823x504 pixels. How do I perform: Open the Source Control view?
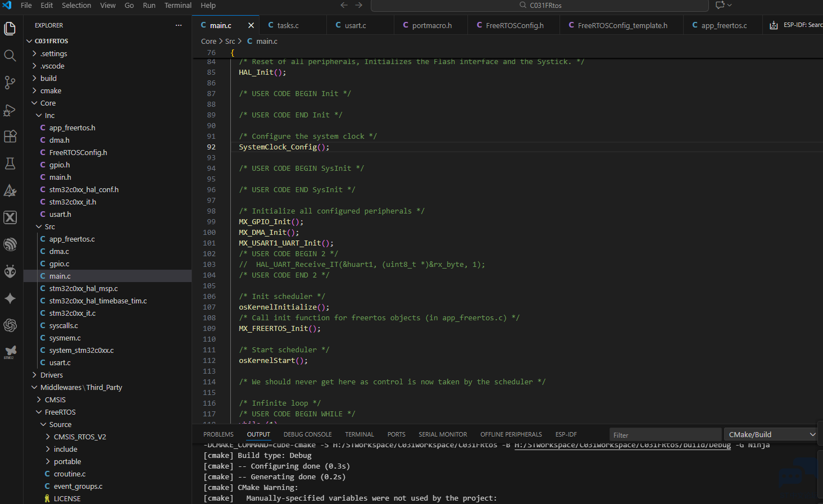(10, 83)
